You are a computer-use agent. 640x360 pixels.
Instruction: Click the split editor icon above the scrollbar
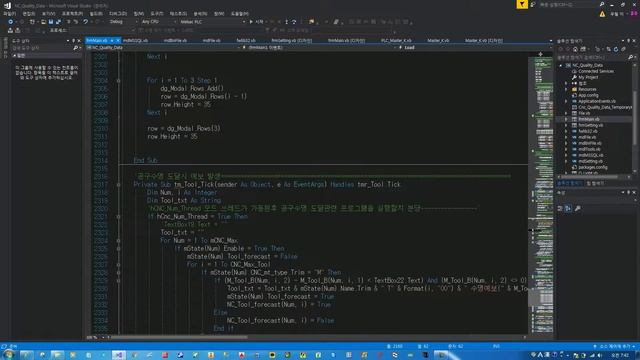click(540, 54)
